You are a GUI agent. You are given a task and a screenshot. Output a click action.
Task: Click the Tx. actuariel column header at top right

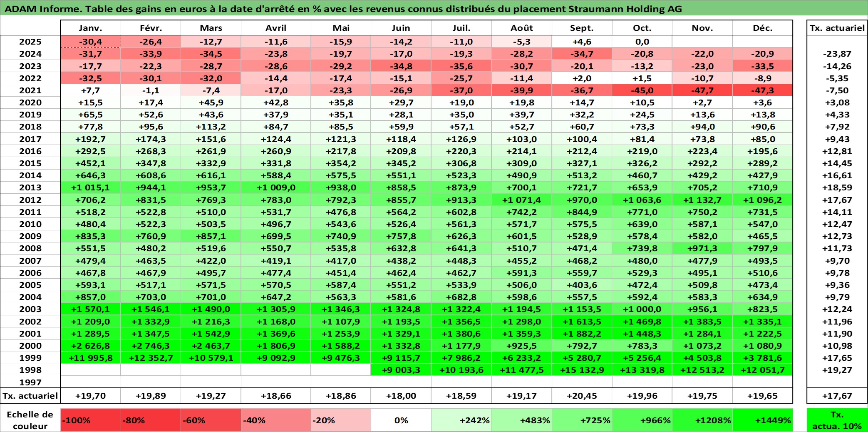tap(837, 28)
